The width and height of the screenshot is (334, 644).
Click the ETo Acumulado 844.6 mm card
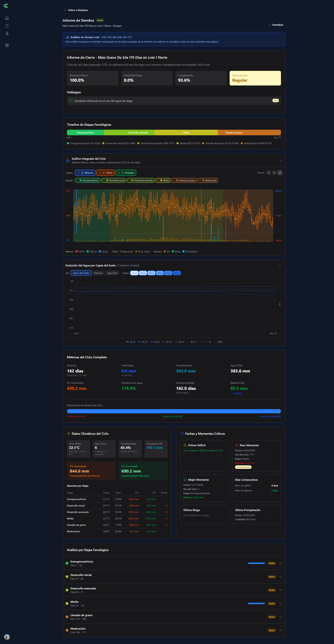pyautogui.click(x=92, y=471)
